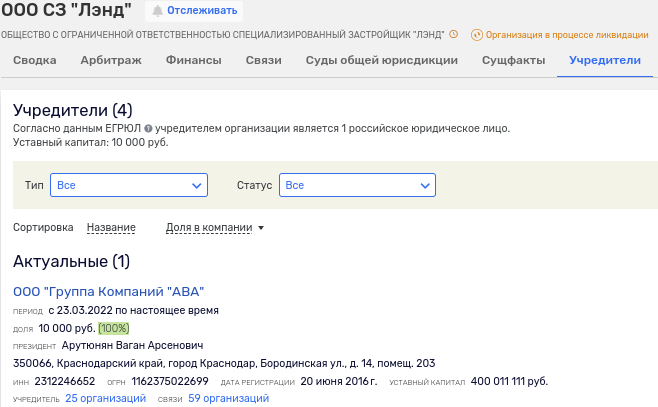Go to the Финансы tab
Viewport: 658px width, 407px height.
pos(193,60)
